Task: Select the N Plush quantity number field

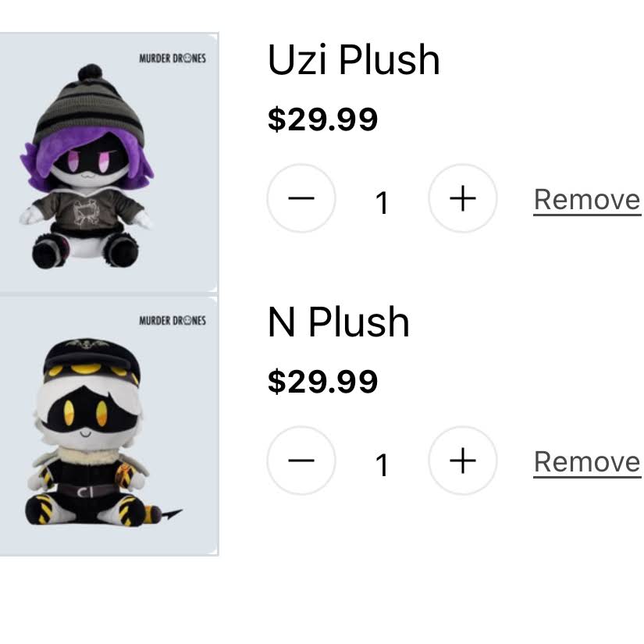Action: (382, 465)
